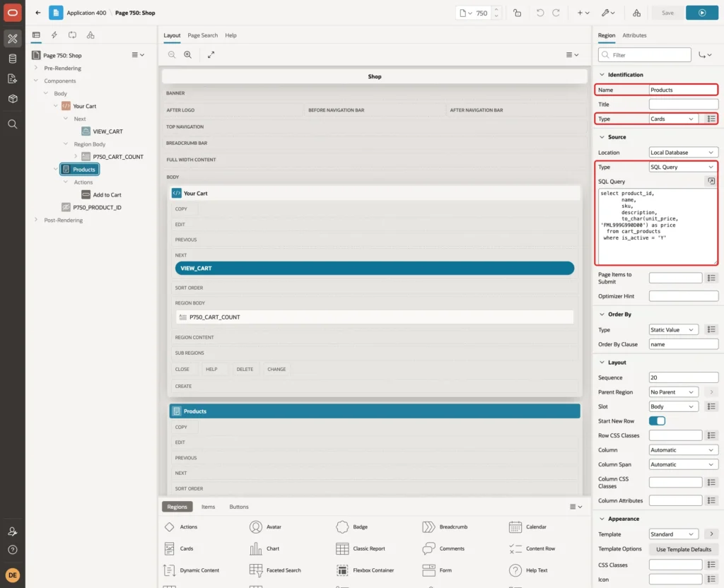Open the page selector dropdown
The height and width of the screenshot is (588, 724).
pyautogui.click(x=465, y=13)
